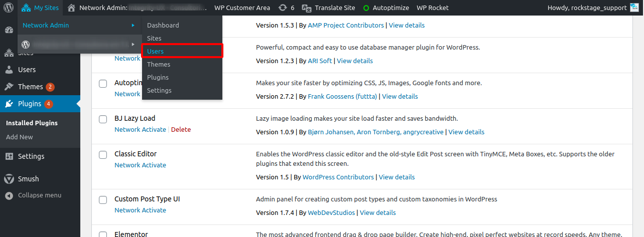Delete the BJ Lazy Load plugin
This screenshot has width=644, height=237.
(181, 129)
